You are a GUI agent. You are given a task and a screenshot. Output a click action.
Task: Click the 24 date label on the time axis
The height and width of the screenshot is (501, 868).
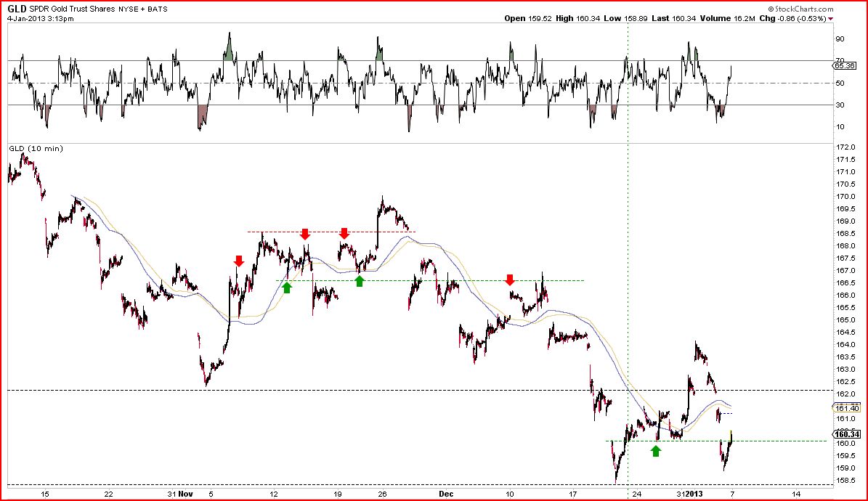[636, 494]
